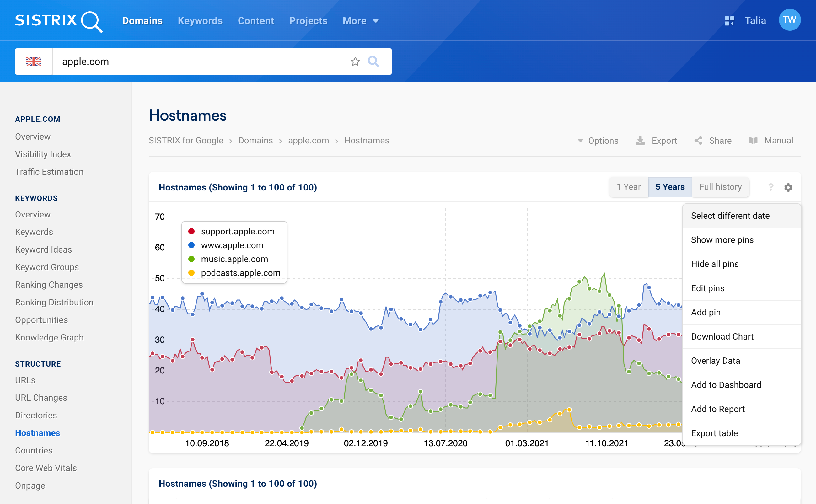Click the chart help question mark
The height and width of the screenshot is (504, 816).
click(771, 187)
